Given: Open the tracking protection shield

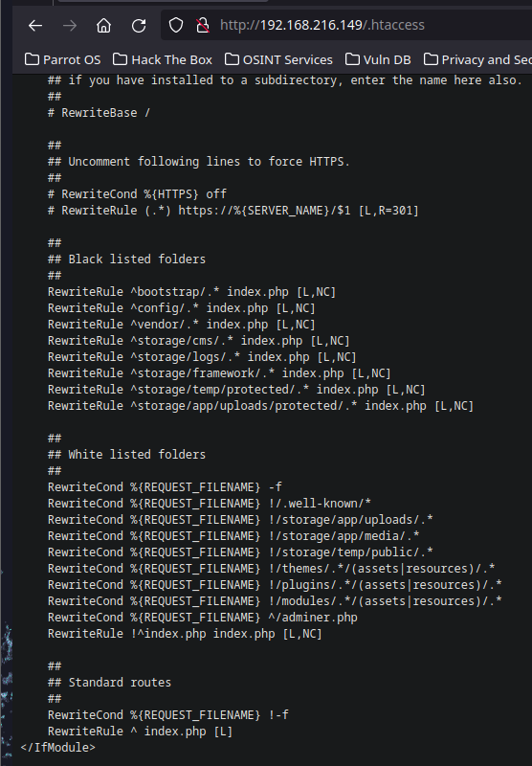Looking at the screenshot, I should (176, 25).
